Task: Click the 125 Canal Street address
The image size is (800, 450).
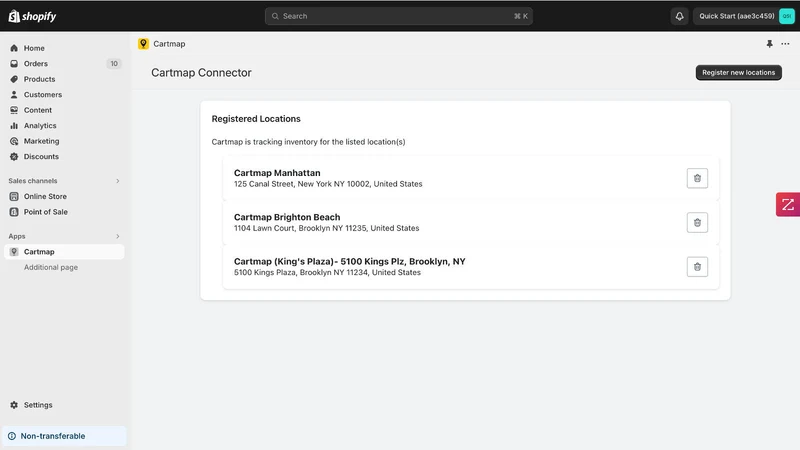Action: (328, 184)
